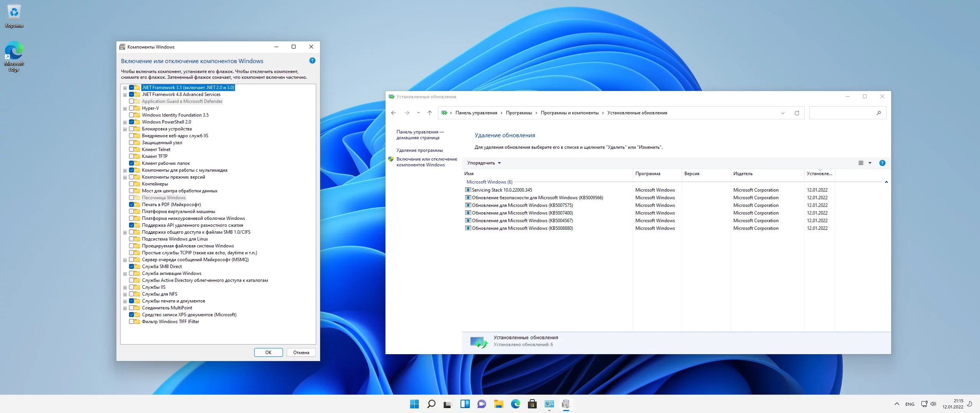Check the Telnet client (Клиент Telnet) checkbox
The height and width of the screenshot is (413, 980).
[132, 150]
